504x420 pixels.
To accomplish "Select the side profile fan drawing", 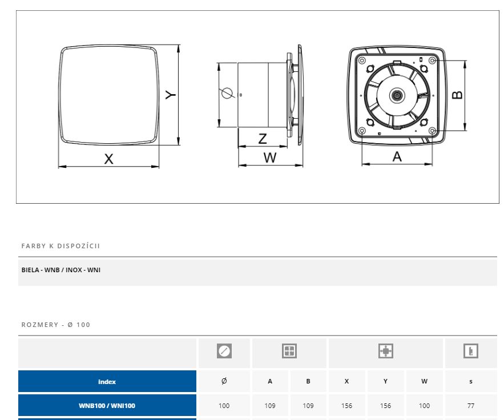I will (x=268, y=94).
